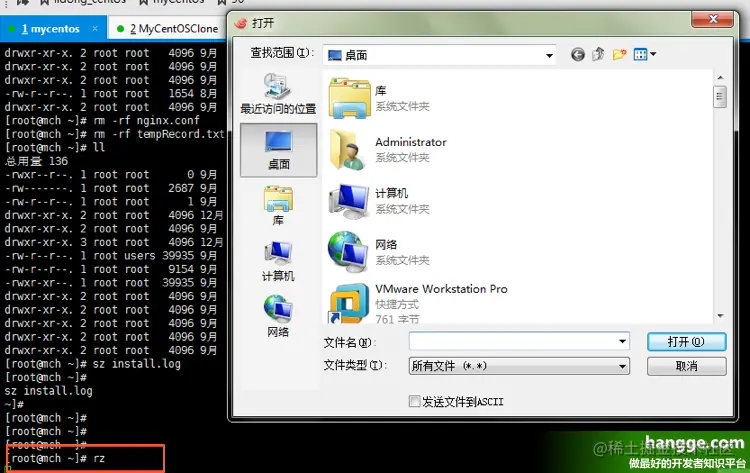Click the 2687 file row in terminal listing

(x=111, y=188)
